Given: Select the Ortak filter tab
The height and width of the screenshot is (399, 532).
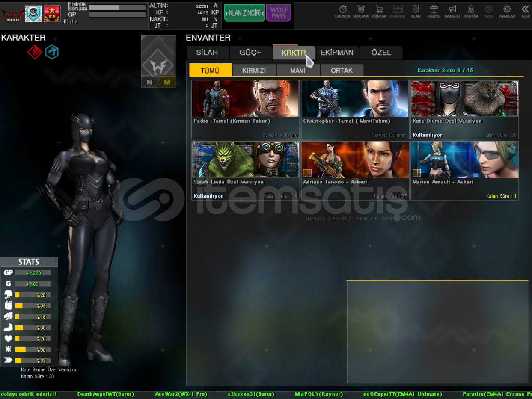Looking at the screenshot, I should [x=342, y=70].
